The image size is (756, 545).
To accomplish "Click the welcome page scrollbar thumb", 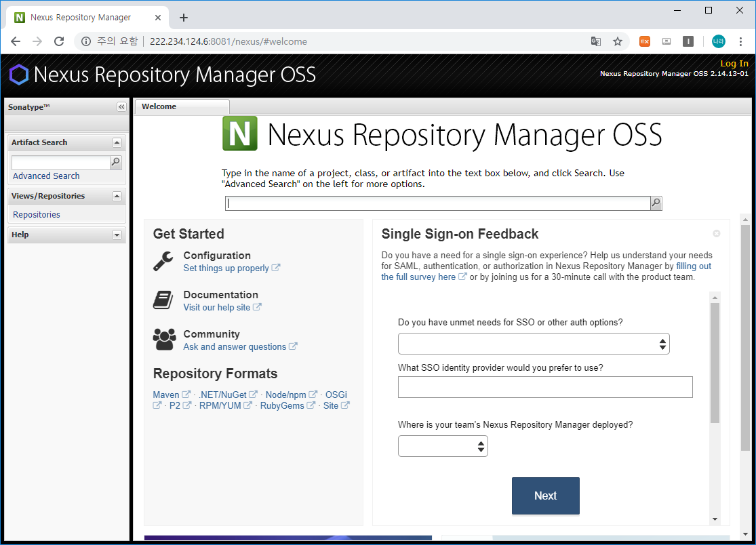I will [745, 338].
